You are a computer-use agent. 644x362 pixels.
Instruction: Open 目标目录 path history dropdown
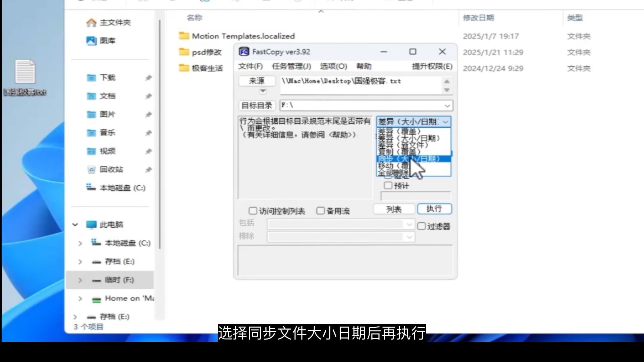[447, 106]
